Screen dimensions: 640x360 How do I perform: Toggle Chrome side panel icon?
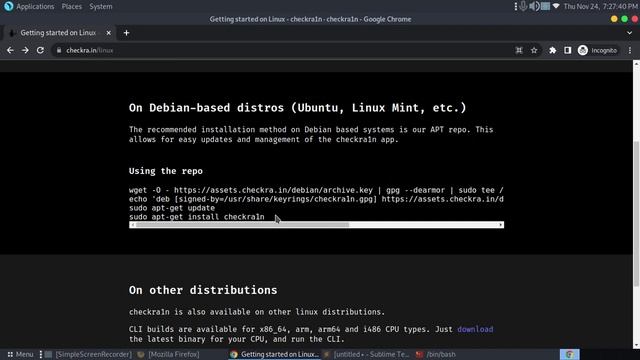(x=567, y=50)
